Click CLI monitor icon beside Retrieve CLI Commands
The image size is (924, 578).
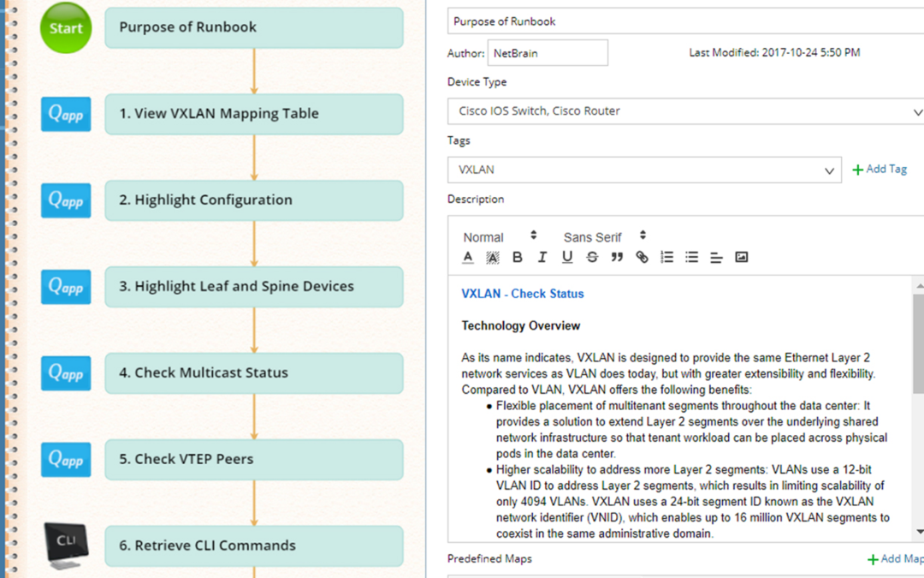pos(66,546)
